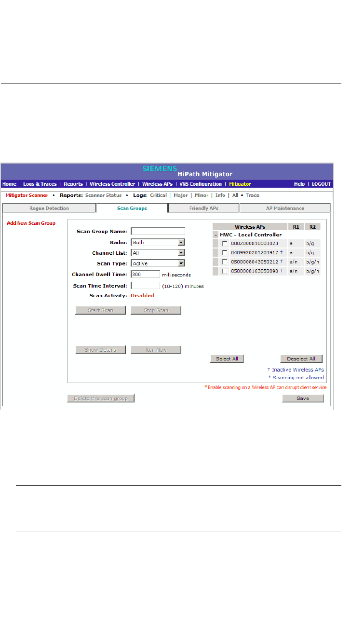Tick the checkbox for AP 0002000810003823
Screen dimensions: 364x634
(225, 244)
